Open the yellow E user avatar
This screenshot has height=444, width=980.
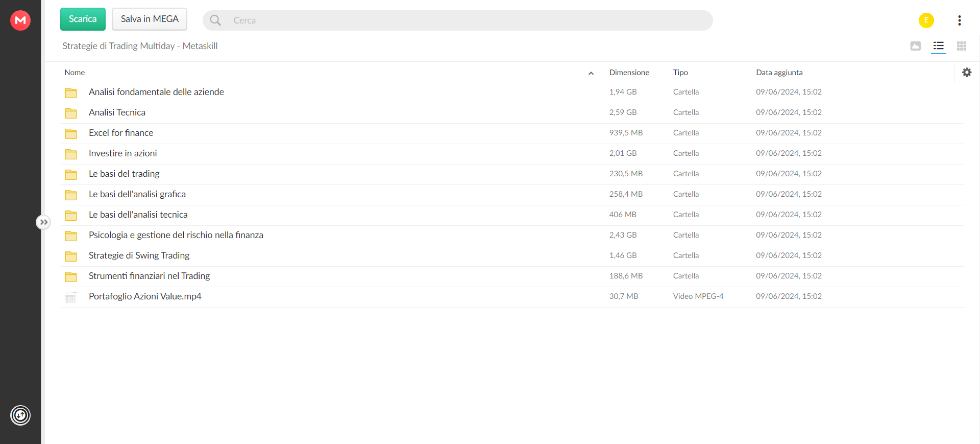tap(926, 20)
